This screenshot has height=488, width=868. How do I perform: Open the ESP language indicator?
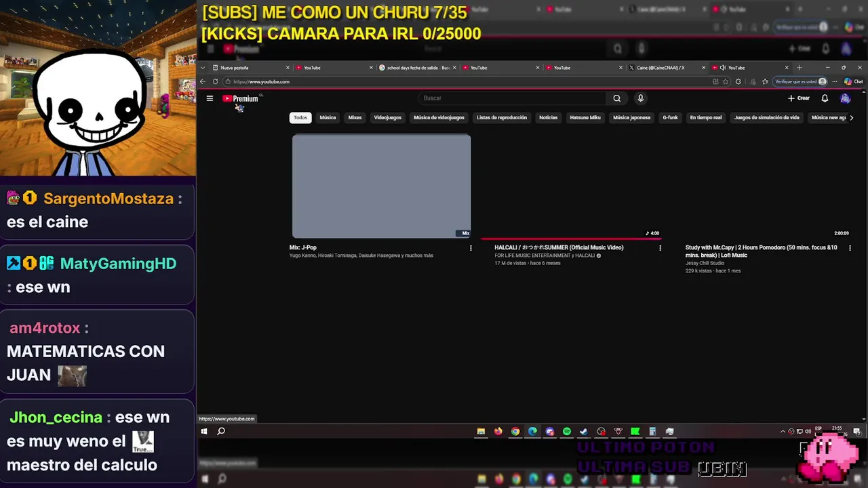(x=818, y=429)
